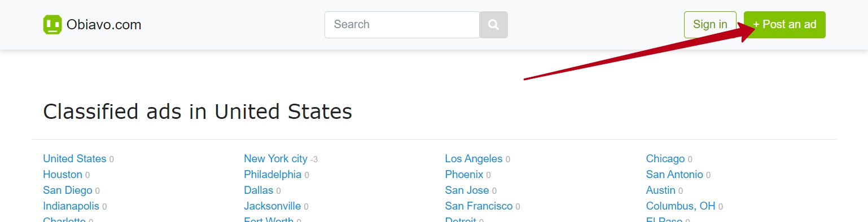
Task: Click the Post an ad button
Action: click(784, 25)
